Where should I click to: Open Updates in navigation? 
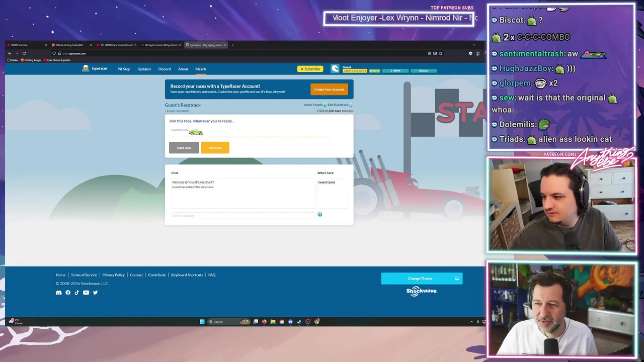pyautogui.click(x=144, y=69)
